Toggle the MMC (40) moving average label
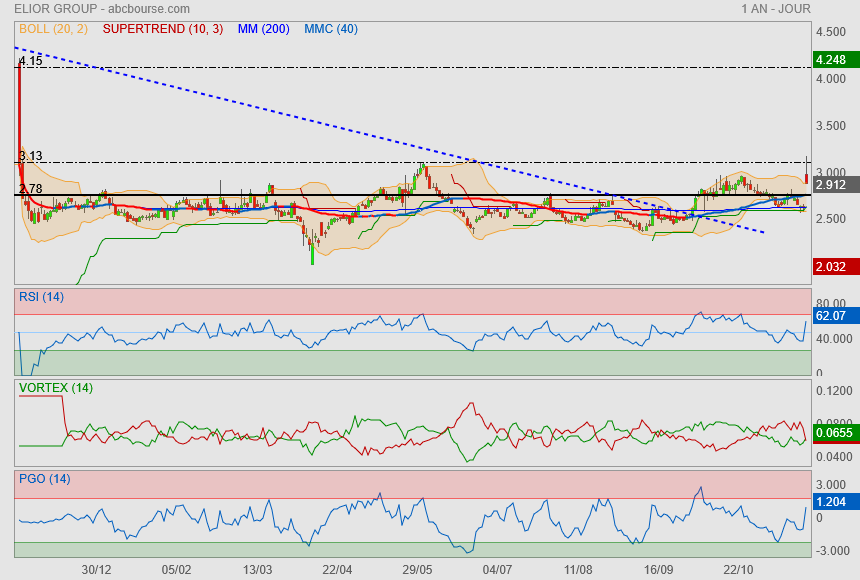The image size is (860, 580). [x=331, y=29]
